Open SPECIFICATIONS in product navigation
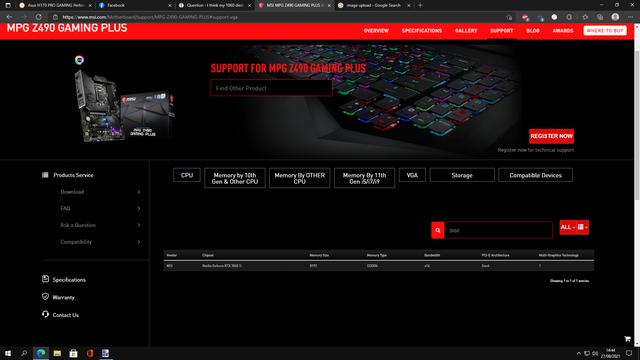The width and height of the screenshot is (640, 360). pos(422,31)
